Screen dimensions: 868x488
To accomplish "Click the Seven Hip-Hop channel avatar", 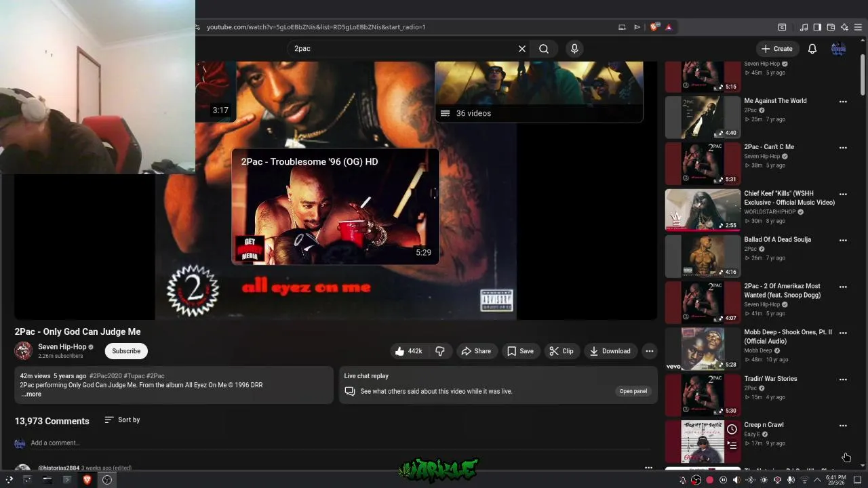I will [x=24, y=351].
